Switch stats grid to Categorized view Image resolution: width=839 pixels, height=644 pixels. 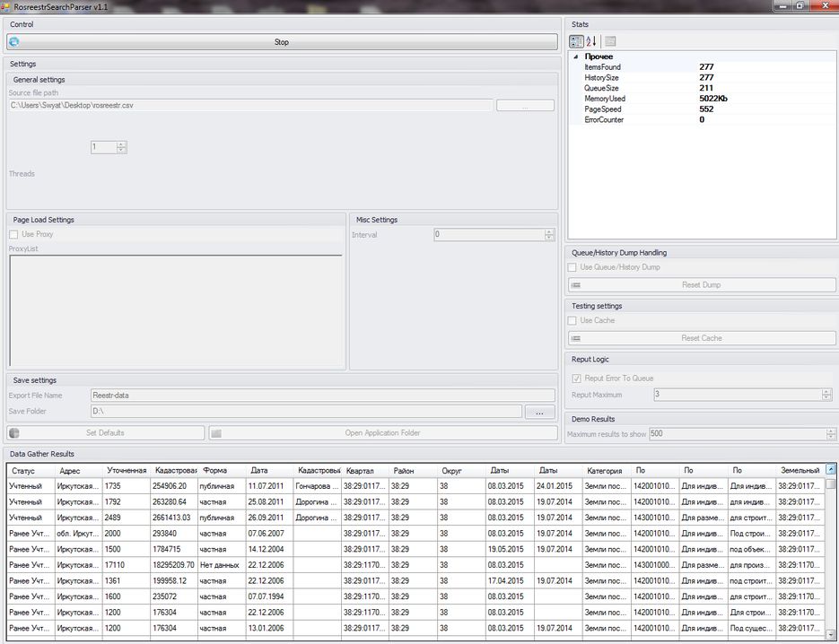576,41
